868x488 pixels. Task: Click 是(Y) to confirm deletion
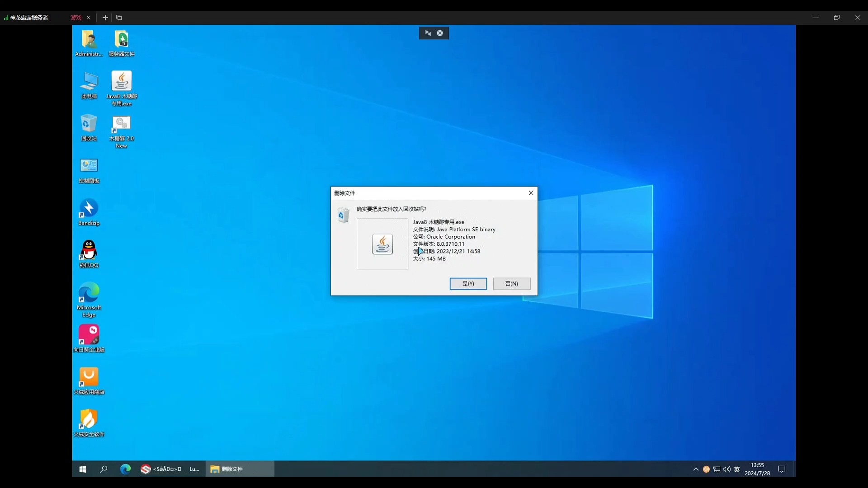[468, 283]
